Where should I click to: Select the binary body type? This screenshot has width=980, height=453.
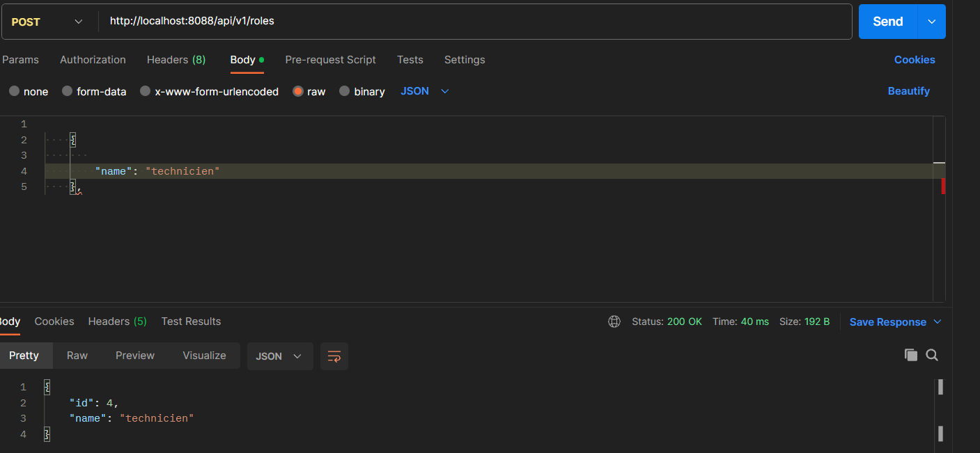pyautogui.click(x=361, y=91)
